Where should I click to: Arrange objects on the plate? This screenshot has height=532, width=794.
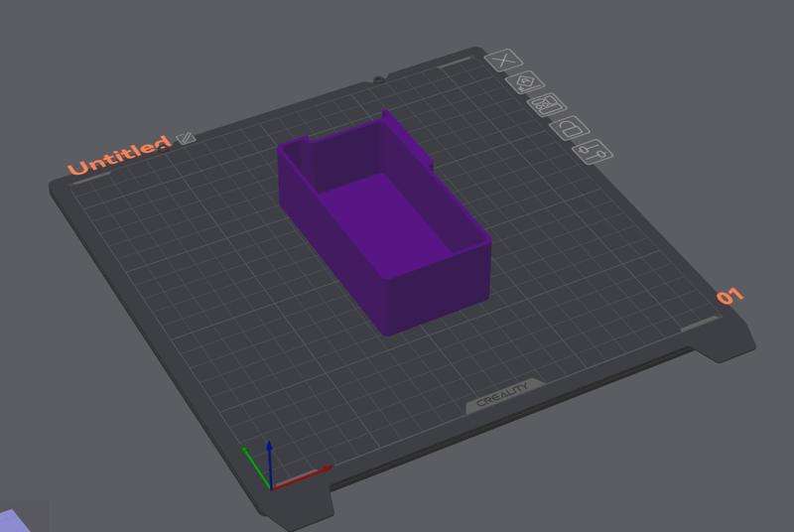(x=547, y=105)
